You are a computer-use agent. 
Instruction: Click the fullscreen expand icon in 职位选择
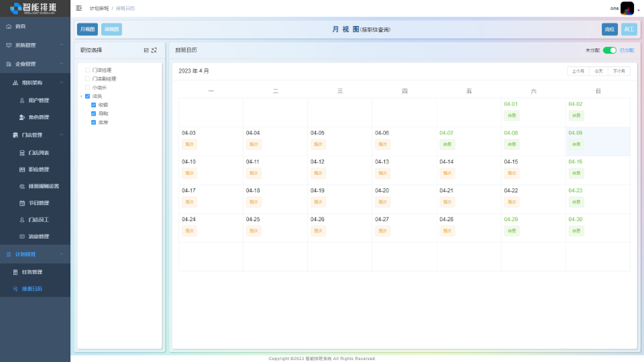coord(154,50)
